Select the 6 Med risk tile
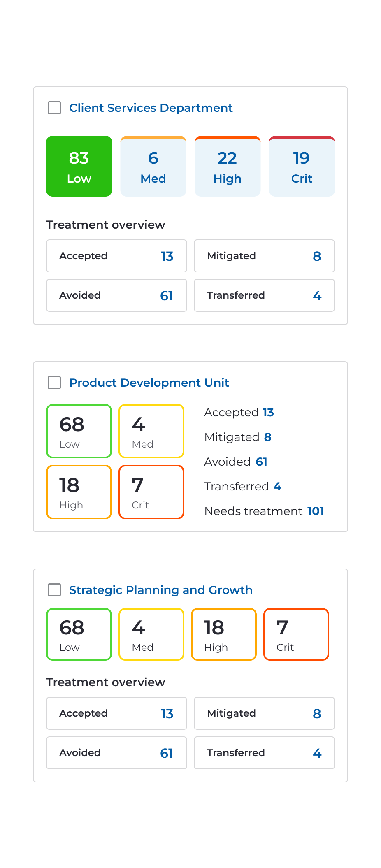381x868 pixels. pyautogui.click(x=153, y=166)
